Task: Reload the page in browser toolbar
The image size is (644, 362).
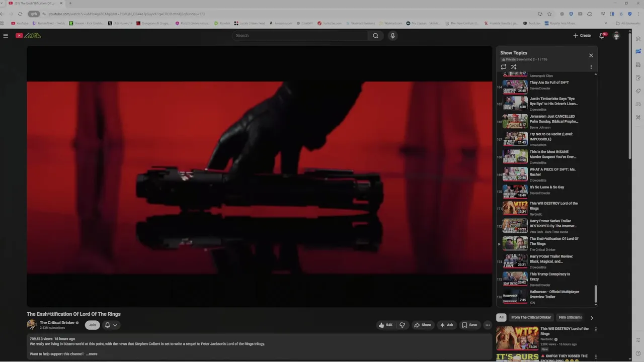Action: 20,14
